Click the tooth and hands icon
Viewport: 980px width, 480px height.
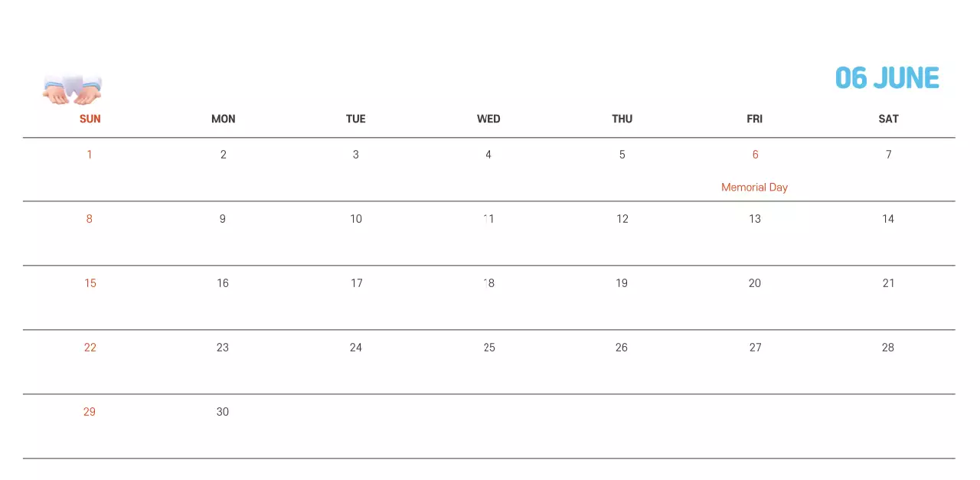point(72,90)
